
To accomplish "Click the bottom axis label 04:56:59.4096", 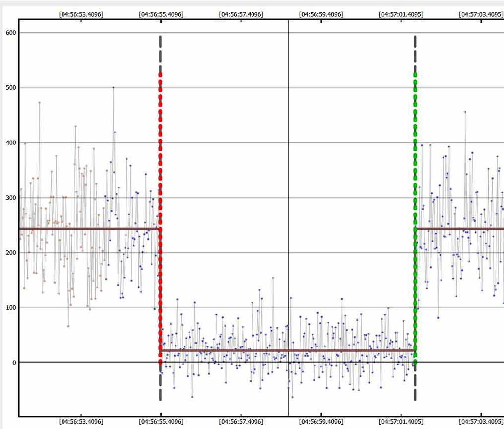I will pyautogui.click(x=321, y=422).
